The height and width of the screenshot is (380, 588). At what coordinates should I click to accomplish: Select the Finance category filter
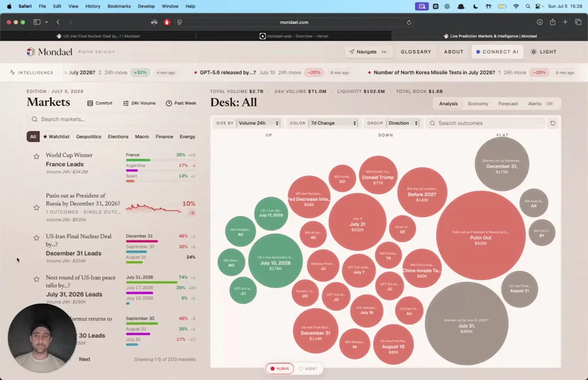(164, 137)
